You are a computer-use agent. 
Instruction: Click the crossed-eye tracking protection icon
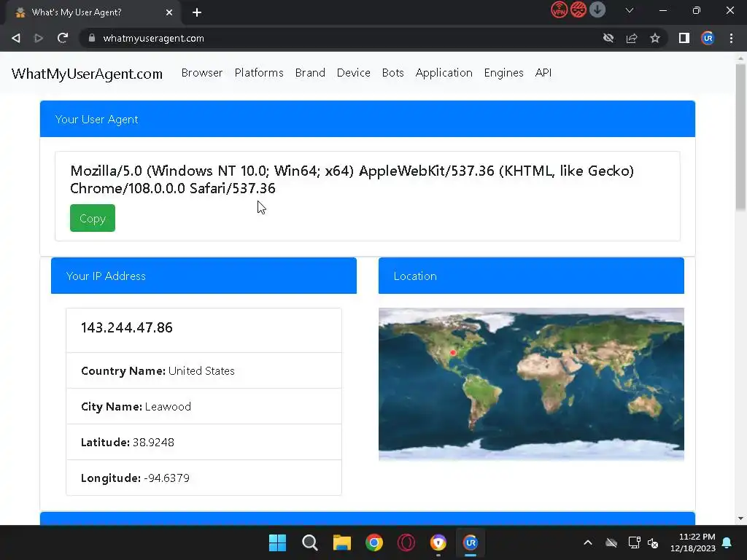point(608,38)
